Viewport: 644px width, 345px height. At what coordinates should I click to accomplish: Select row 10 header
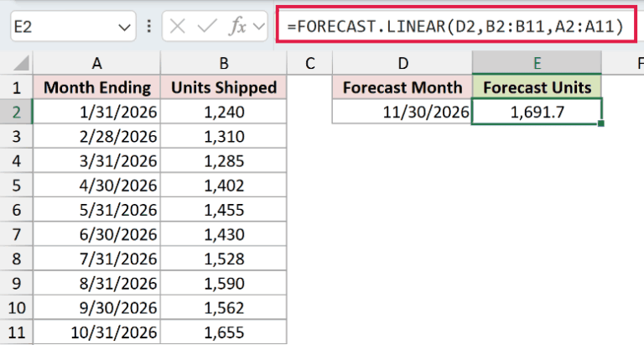click(17, 307)
